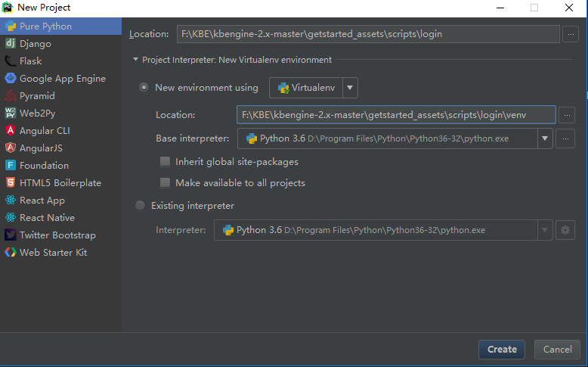Choose the Flask project type icon
The image size is (588, 367).
[11, 61]
